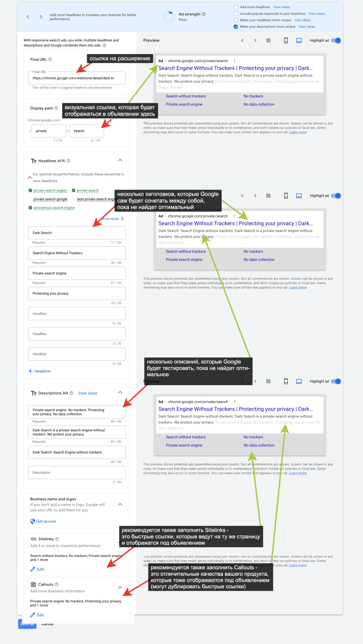Image resolution: width=363 pixels, height=644 pixels.
Task: Select 'Make your descriptions more unique' option
Action: tap(236, 27)
